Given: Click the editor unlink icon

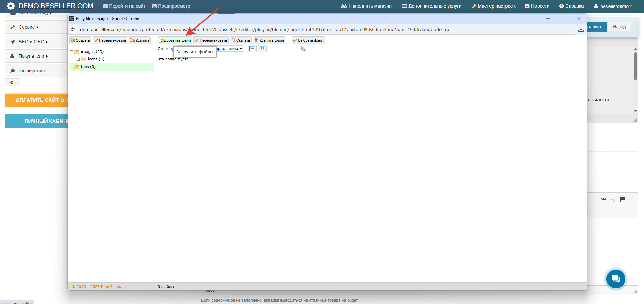Looking at the screenshot, I should [x=613, y=199].
